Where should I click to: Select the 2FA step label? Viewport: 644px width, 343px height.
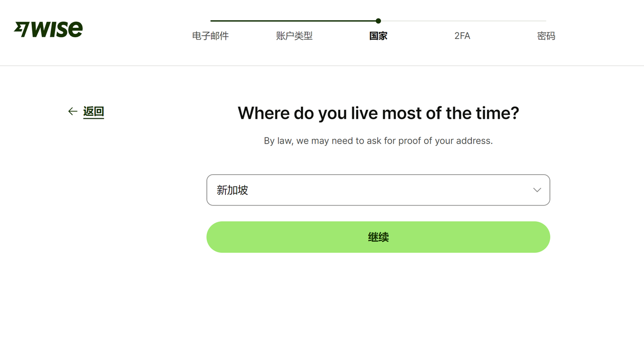click(462, 36)
